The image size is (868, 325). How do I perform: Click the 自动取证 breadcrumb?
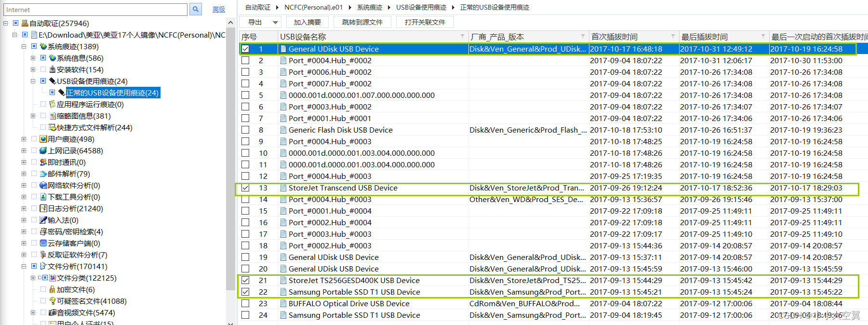pos(258,7)
